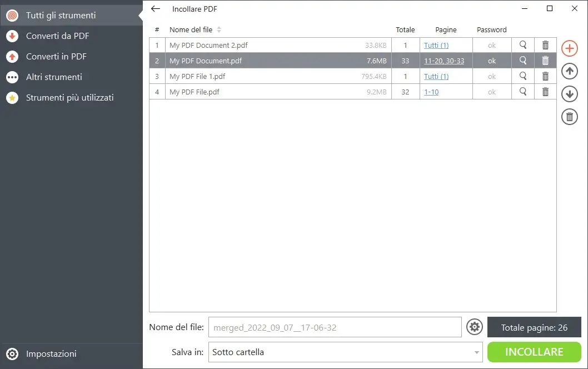Preview My PDF Document 2.pdf with the magnifier
This screenshot has width=588, height=369.
522,45
